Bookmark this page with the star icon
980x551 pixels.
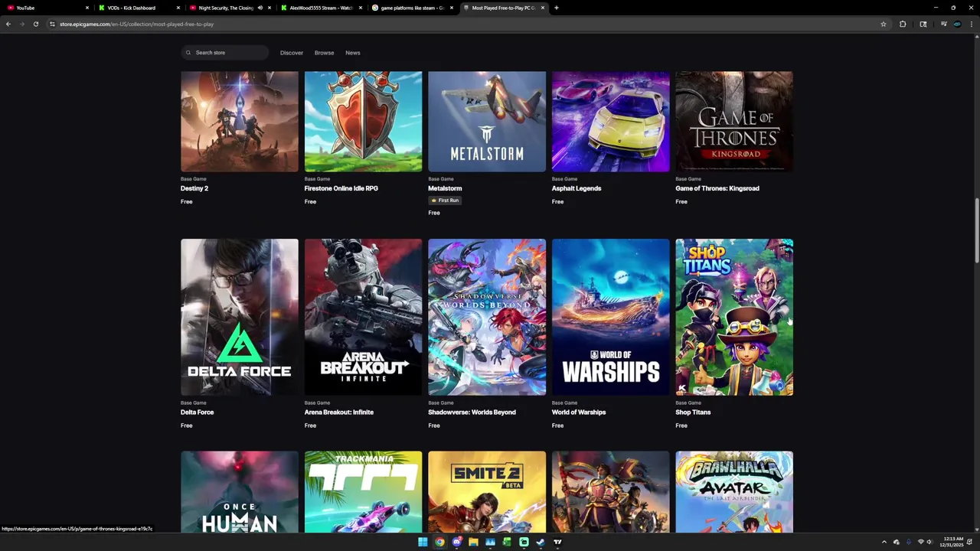pyautogui.click(x=883, y=24)
